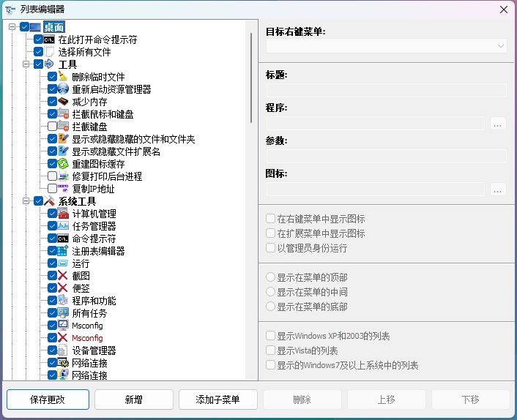
Task: Collapse the 工具 tree node
Action: click(26, 64)
